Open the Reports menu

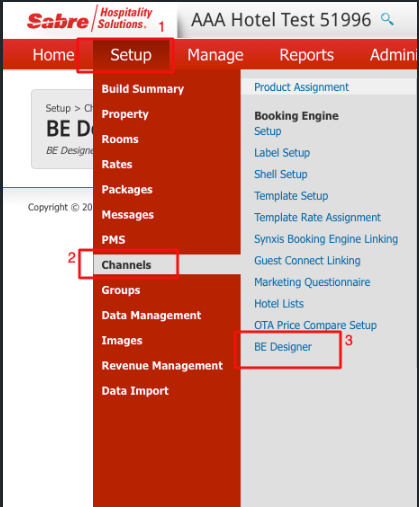click(x=306, y=55)
